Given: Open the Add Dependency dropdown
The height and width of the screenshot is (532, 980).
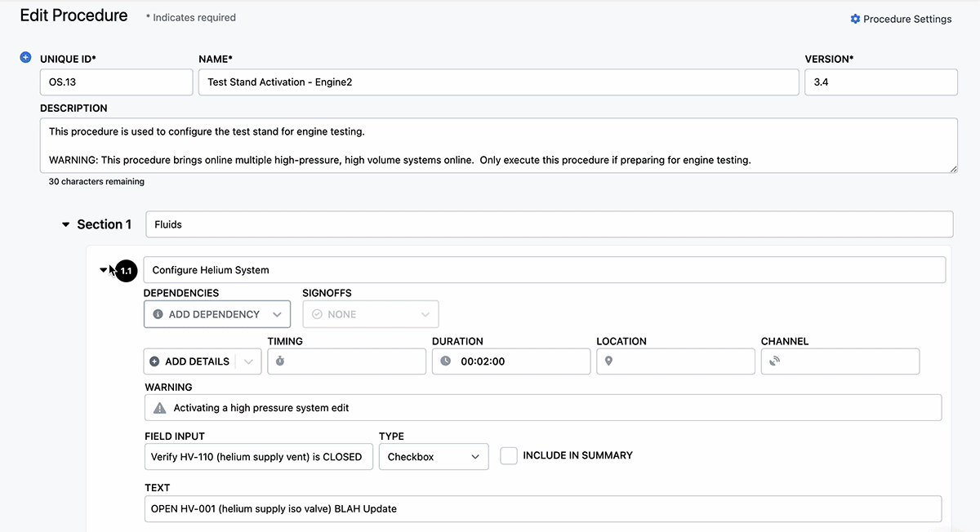Looking at the screenshot, I should tap(217, 314).
